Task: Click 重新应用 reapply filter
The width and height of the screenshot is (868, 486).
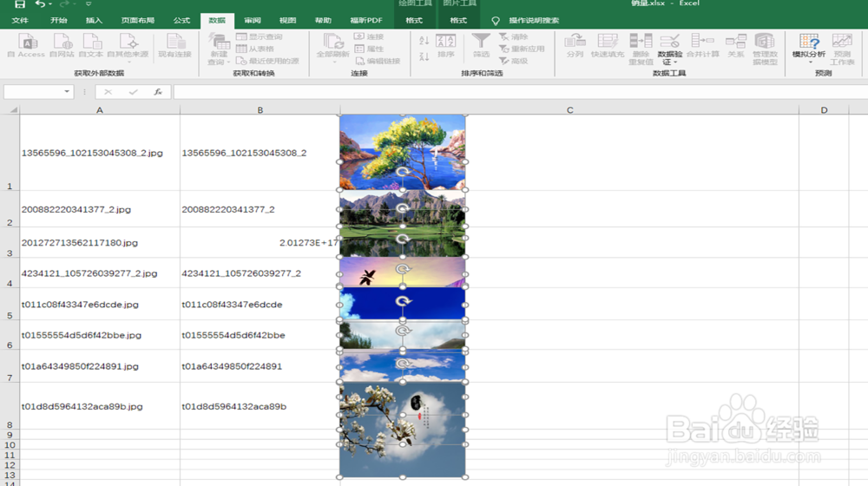Action: point(522,49)
